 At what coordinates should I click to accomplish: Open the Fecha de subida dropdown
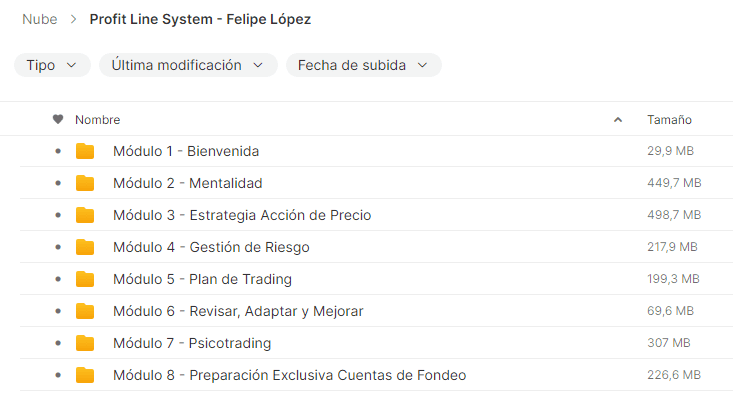[x=363, y=65]
